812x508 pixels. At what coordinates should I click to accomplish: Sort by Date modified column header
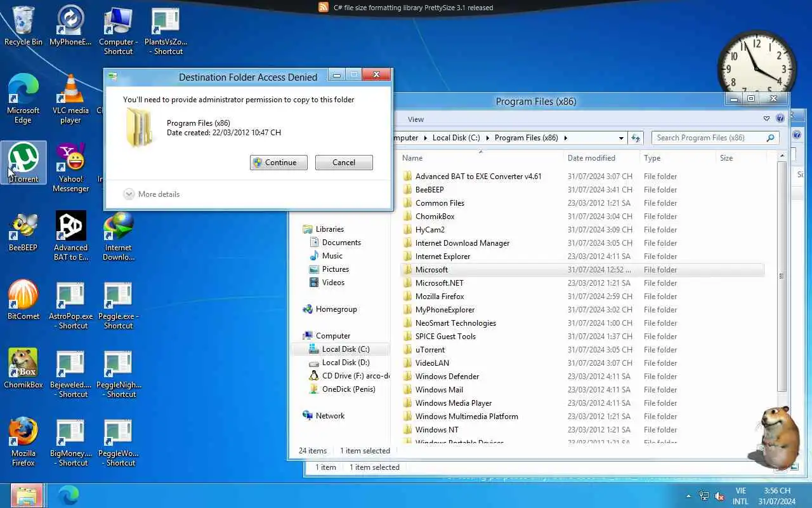point(601,158)
